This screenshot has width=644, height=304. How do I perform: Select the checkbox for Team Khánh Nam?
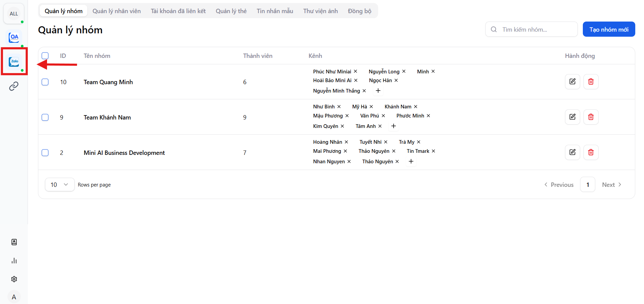(45, 117)
